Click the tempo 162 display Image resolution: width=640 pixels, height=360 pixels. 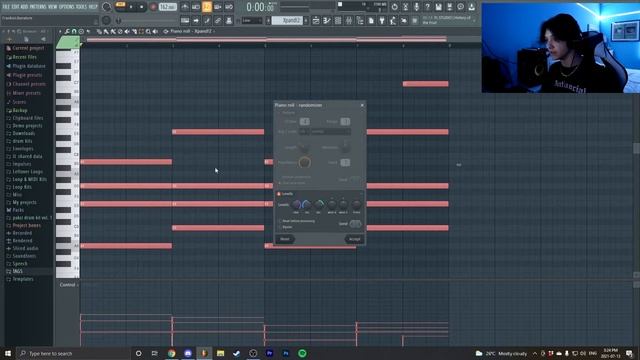tap(168, 7)
